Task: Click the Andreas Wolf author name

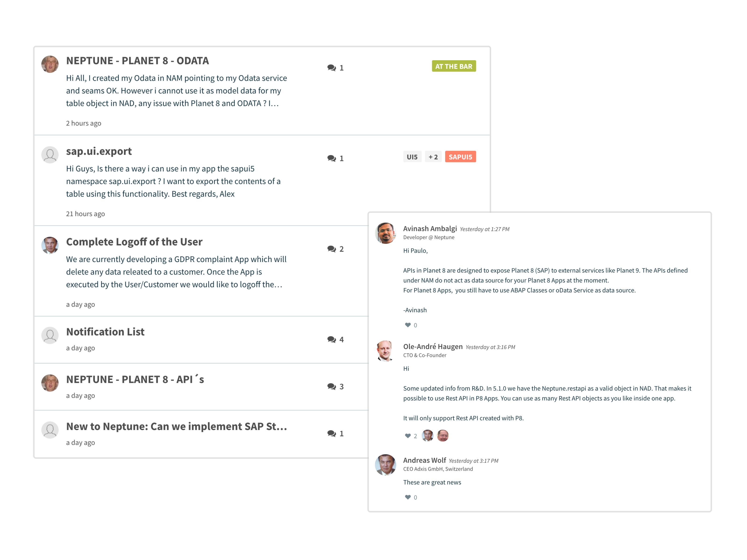Action: click(x=424, y=460)
